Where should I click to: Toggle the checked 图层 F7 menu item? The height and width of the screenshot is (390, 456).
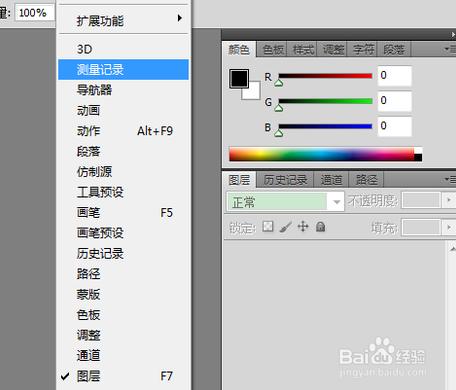click(123, 376)
